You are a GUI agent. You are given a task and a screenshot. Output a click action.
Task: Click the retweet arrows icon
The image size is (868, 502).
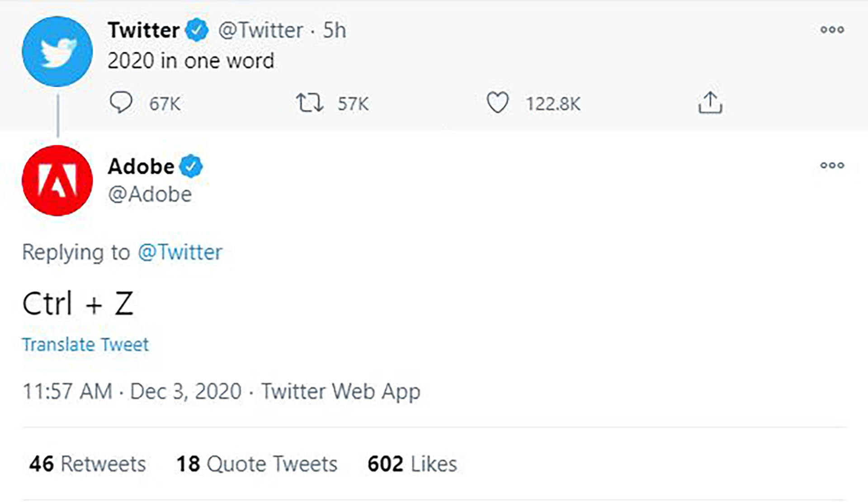click(x=310, y=103)
